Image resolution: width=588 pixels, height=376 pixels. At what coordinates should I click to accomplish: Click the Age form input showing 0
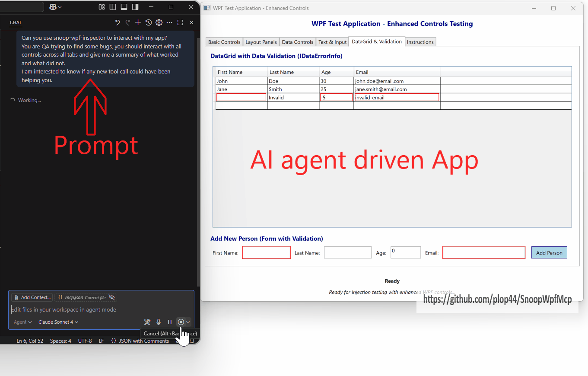click(406, 252)
